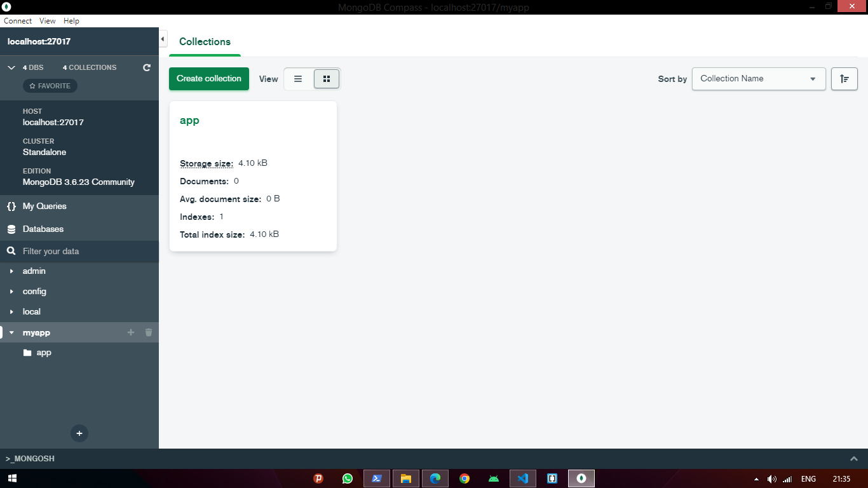Click the My Queries braces icon

(11, 207)
